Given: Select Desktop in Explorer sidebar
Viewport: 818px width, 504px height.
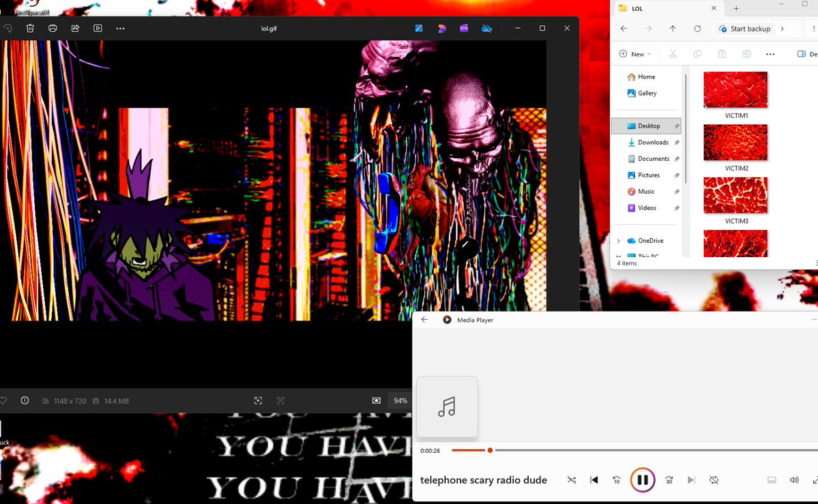Looking at the screenshot, I should [x=646, y=125].
